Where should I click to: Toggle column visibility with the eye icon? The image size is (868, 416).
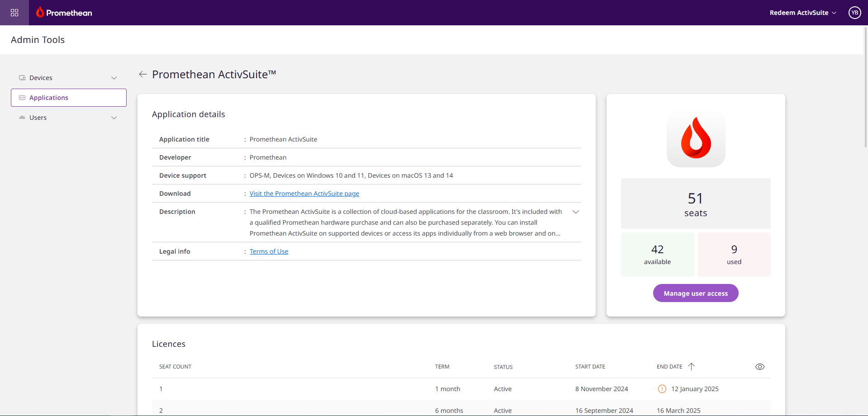click(x=760, y=367)
